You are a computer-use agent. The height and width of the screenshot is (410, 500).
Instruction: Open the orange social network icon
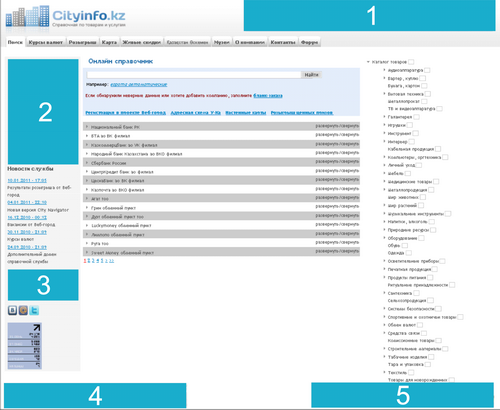pos(23,310)
